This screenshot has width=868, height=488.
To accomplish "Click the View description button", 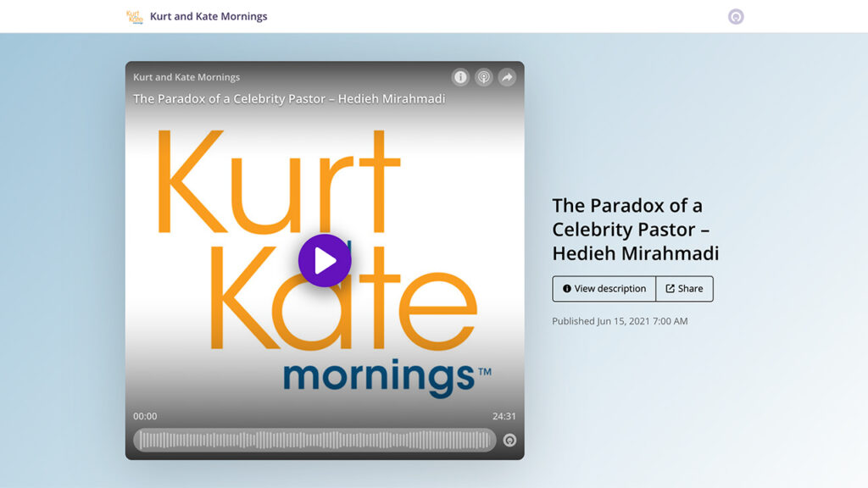I will pyautogui.click(x=604, y=289).
